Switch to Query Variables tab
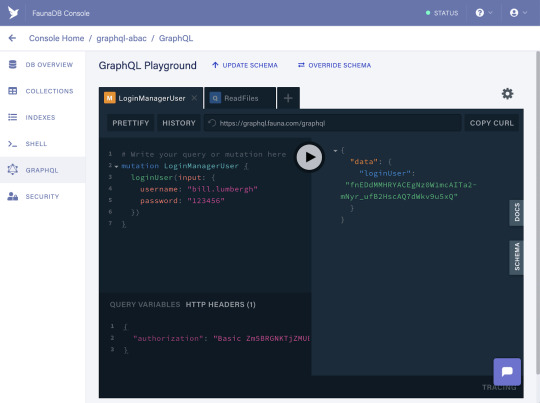 point(145,304)
